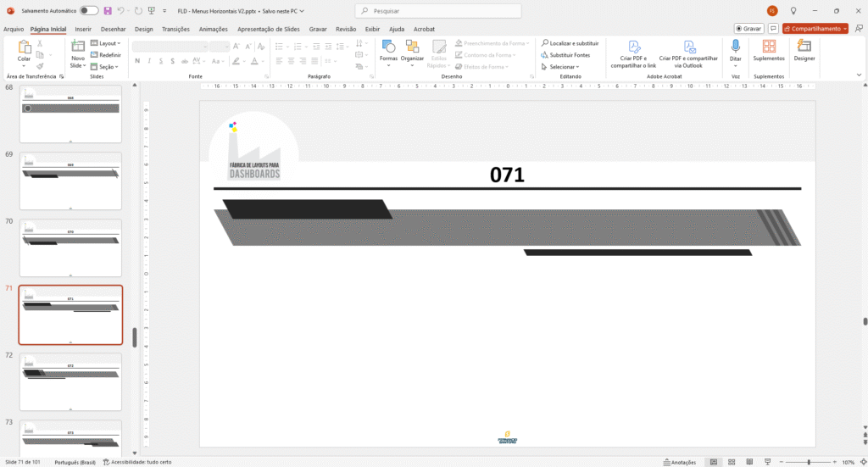Screen dimensions: 868x467
Task: Click the Save icon in title bar
Action: coord(108,10)
